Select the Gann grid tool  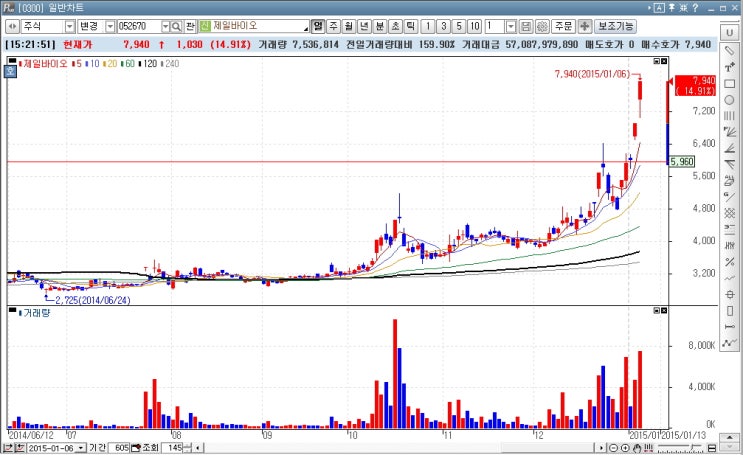click(x=730, y=213)
